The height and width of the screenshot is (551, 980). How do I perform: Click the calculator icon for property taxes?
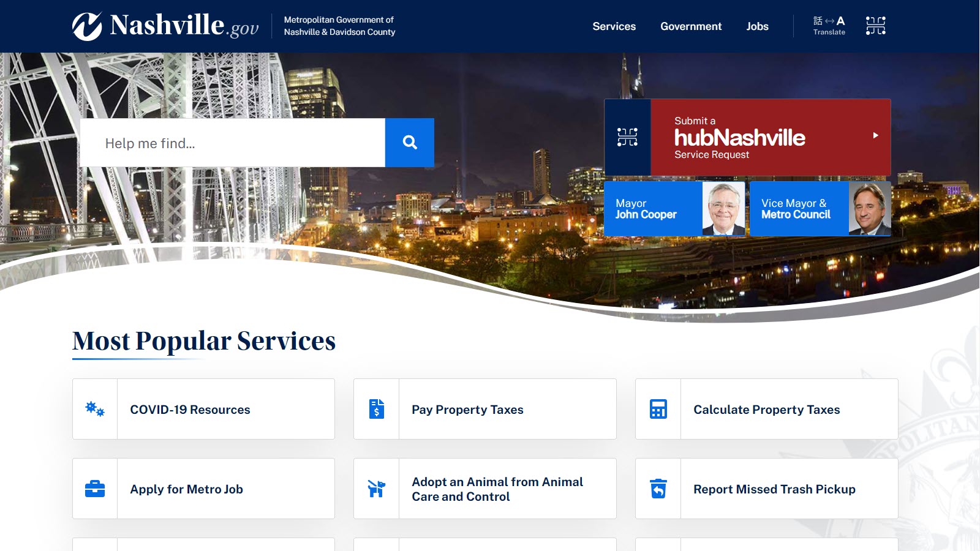[658, 409]
